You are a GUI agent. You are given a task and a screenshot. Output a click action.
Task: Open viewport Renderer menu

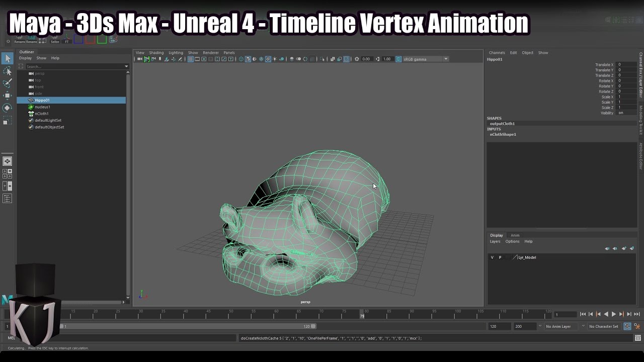211,53
